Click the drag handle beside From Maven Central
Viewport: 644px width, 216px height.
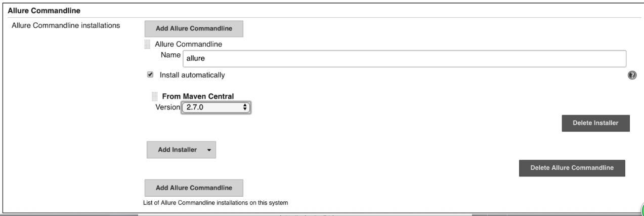(x=155, y=96)
